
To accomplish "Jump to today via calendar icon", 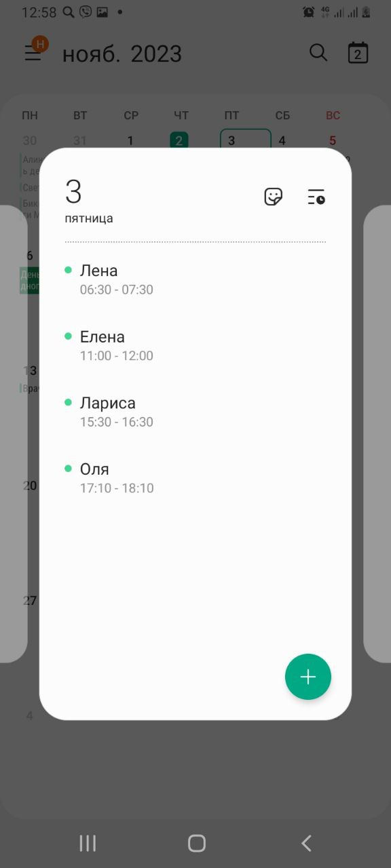I will [x=358, y=53].
